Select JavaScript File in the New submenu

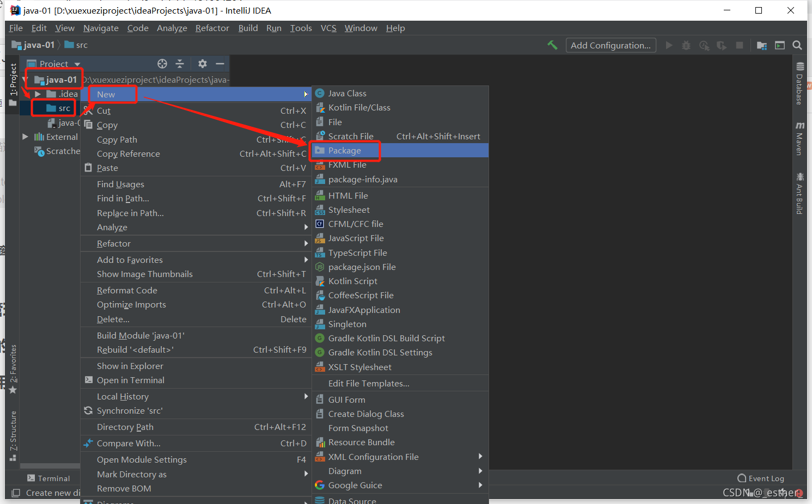pyautogui.click(x=400, y=238)
